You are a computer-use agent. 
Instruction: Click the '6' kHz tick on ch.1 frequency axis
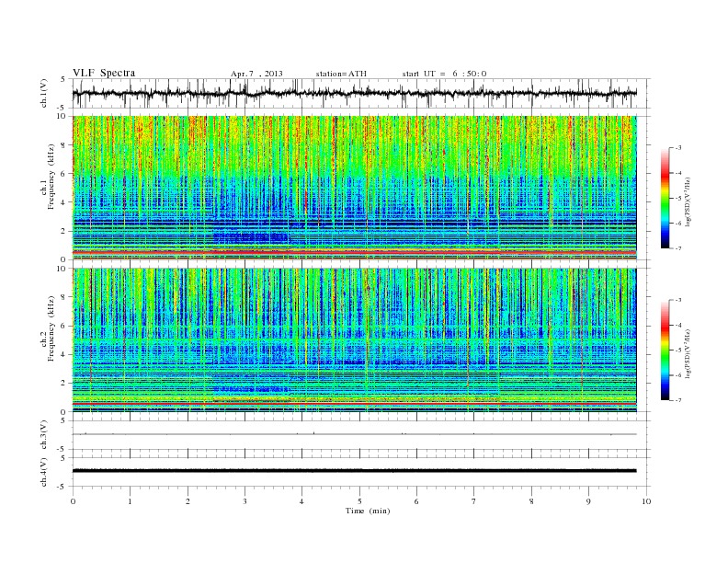click(x=63, y=174)
